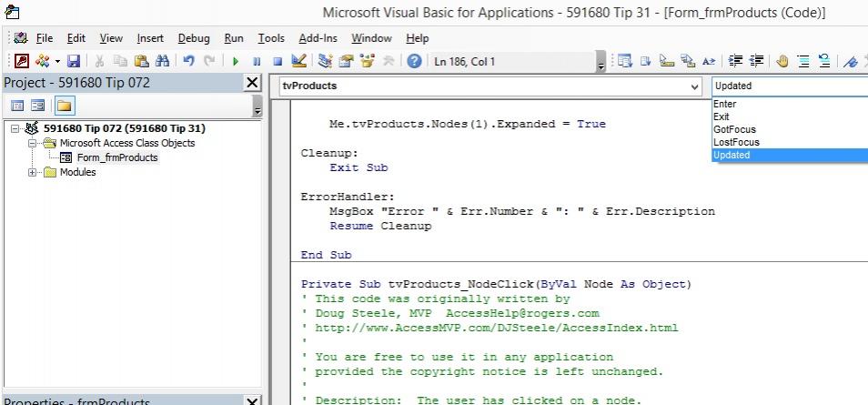
Task: Choose GotFocus from the procedure list
Action: pyautogui.click(x=790, y=129)
